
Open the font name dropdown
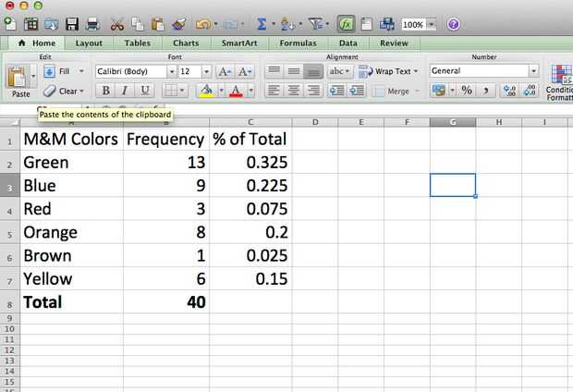171,71
